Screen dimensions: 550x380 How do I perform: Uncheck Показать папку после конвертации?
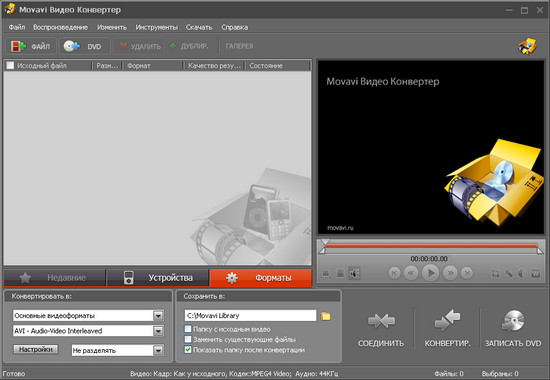coord(188,349)
